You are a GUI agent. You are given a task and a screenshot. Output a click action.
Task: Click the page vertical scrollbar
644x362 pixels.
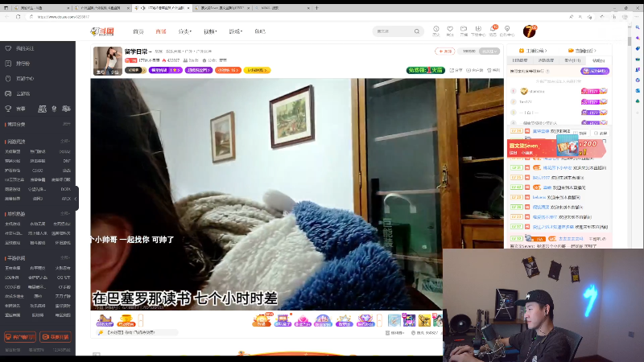pyautogui.click(x=630, y=42)
